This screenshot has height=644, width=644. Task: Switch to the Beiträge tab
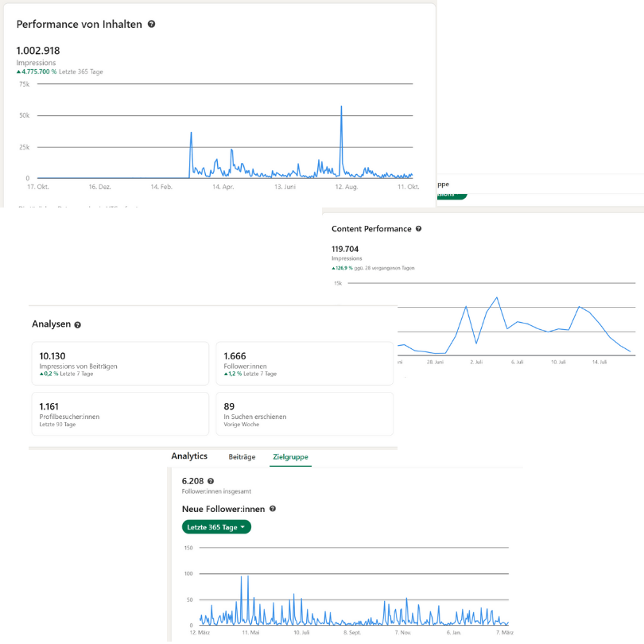point(242,457)
